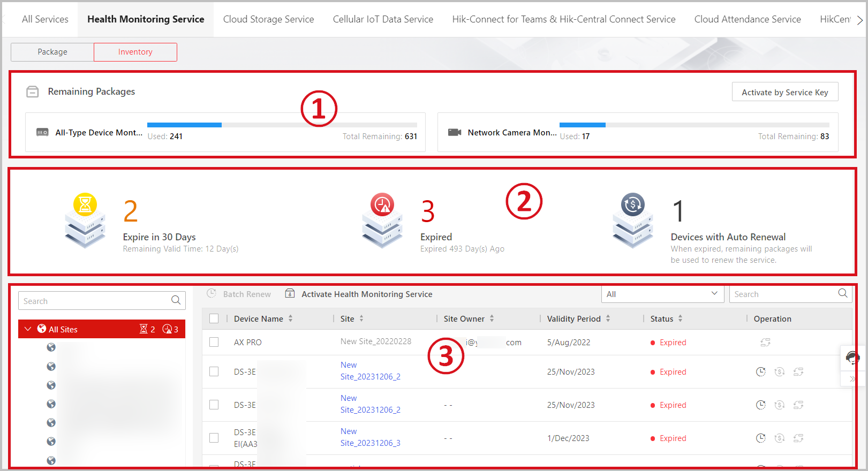Go to the Cellular IoT Data Service tab
The height and width of the screenshot is (471, 868).
(x=383, y=19)
